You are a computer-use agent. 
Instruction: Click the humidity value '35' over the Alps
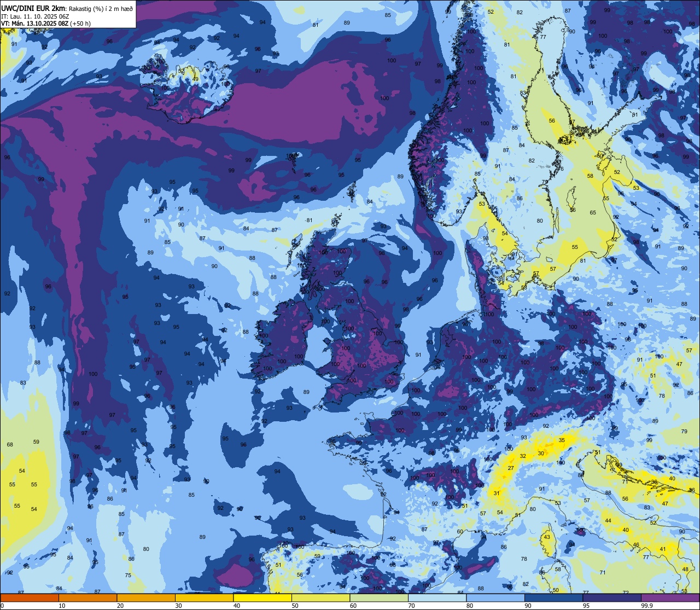(x=562, y=440)
